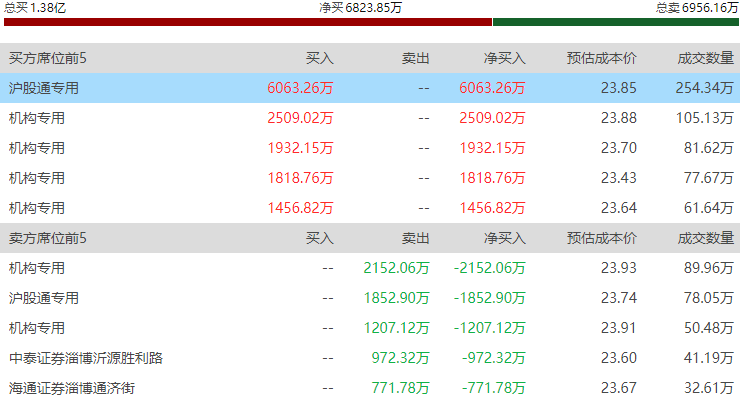Screen dimensions: 740x398
Task: Select the 机构专用 row buying 1456.82万
Action: (x=370, y=208)
